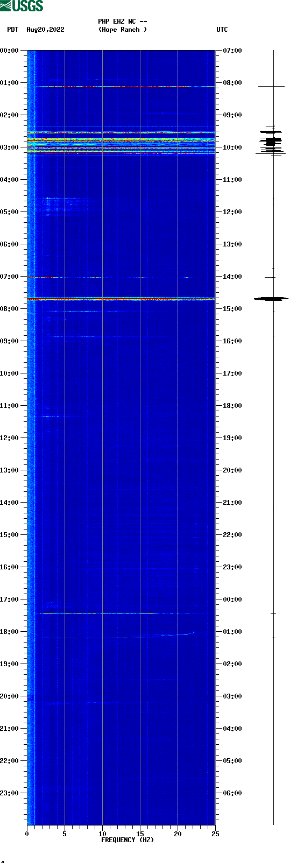The width and height of the screenshot is (297, 868).
Task: Click the strong event band near 14:45 UTC
Action: [x=121, y=299]
